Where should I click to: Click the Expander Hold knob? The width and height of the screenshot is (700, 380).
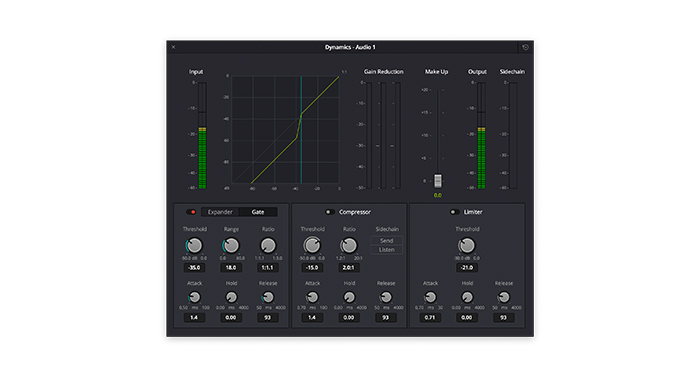tap(231, 297)
